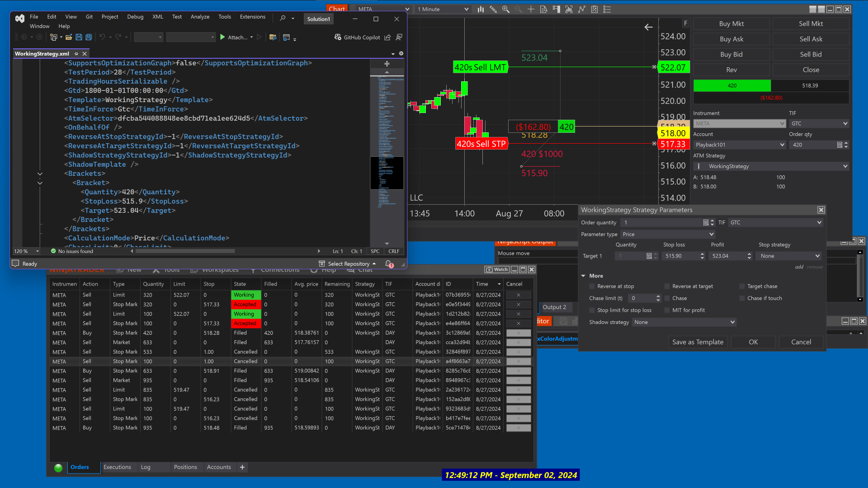The image size is (868, 488).
Task: Open the Data Box icon in chart toolbar
Action: pyautogui.click(x=543, y=9)
